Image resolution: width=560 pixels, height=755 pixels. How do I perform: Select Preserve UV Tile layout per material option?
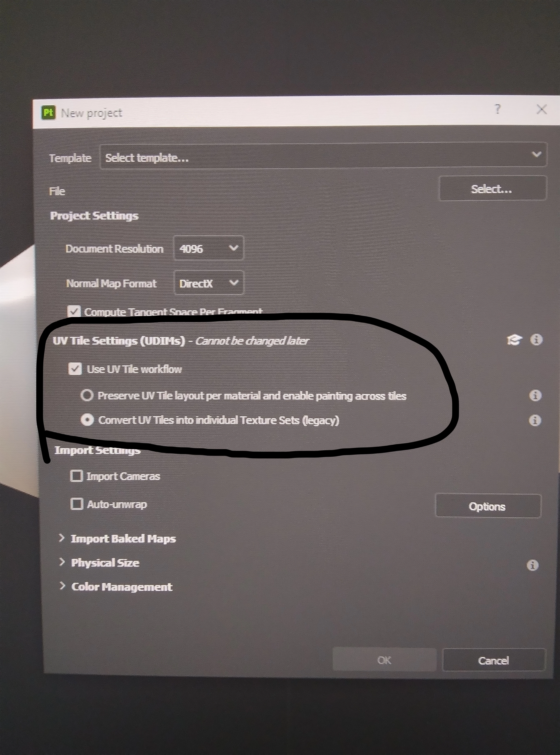pos(87,395)
